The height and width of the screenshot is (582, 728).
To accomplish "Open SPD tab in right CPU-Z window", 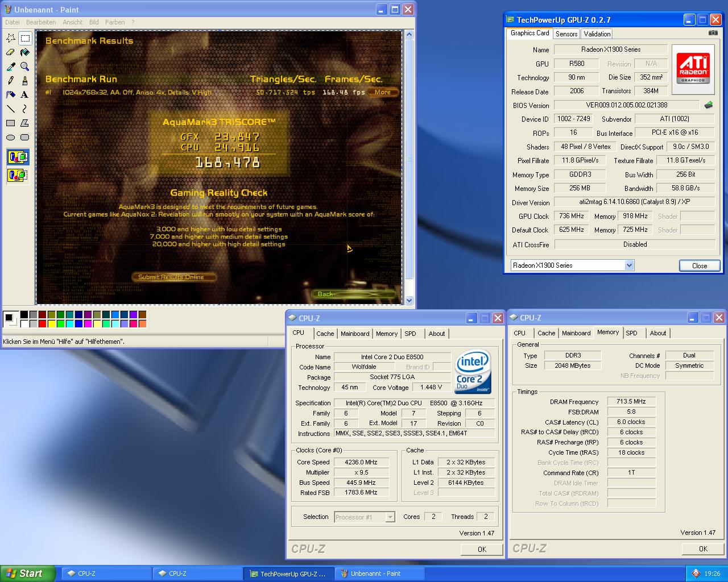I will (x=631, y=333).
